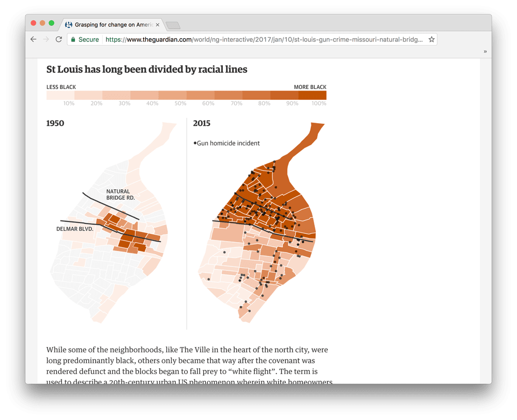517x420 pixels.
Task: Close the Grasping for change tab
Action: pos(158,25)
